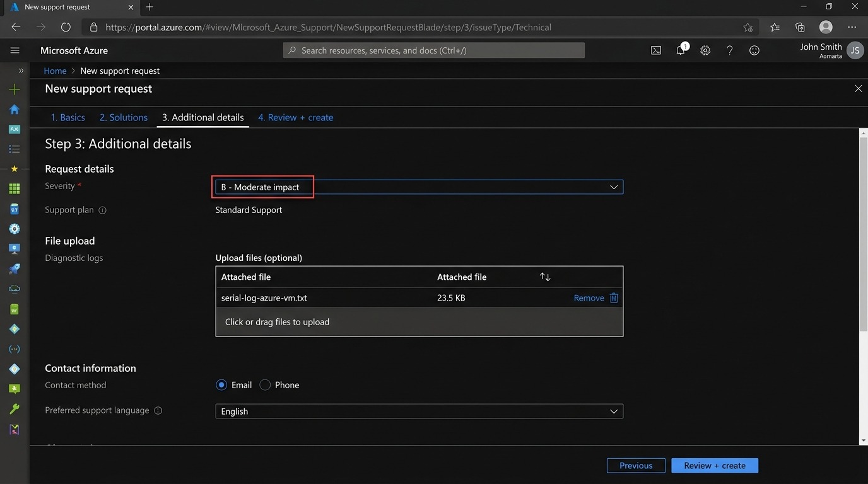
Task: Click the green plus Create a resource icon
Action: tap(15, 89)
